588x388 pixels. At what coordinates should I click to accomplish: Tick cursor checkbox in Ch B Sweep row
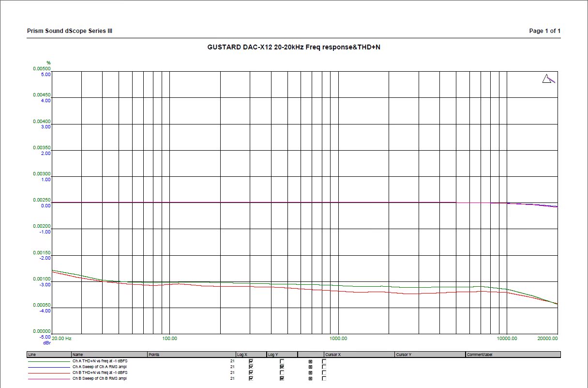click(x=324, y=378)
